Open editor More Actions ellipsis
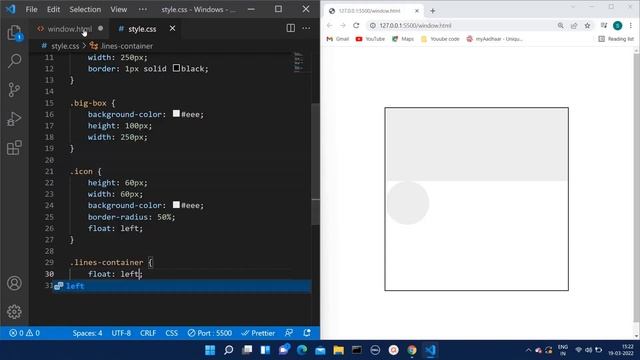 (306, 28)
